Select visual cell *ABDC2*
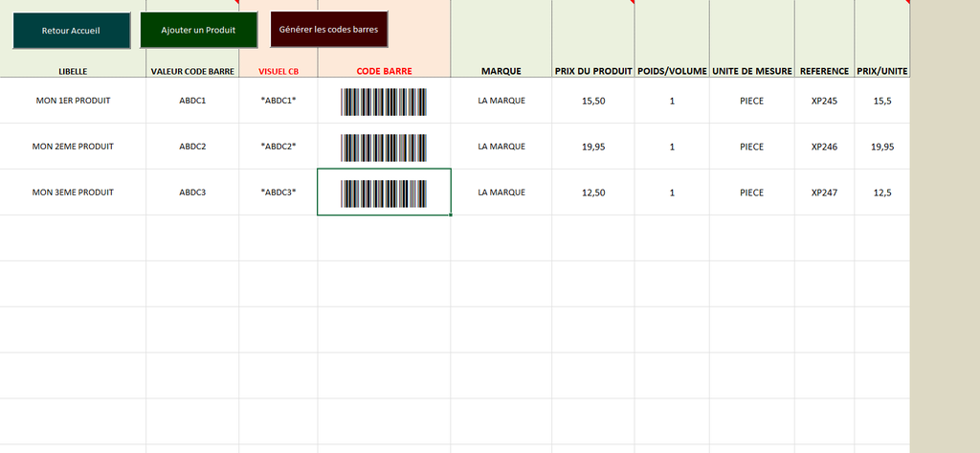 pyautogui.click(x=278, y=147)
